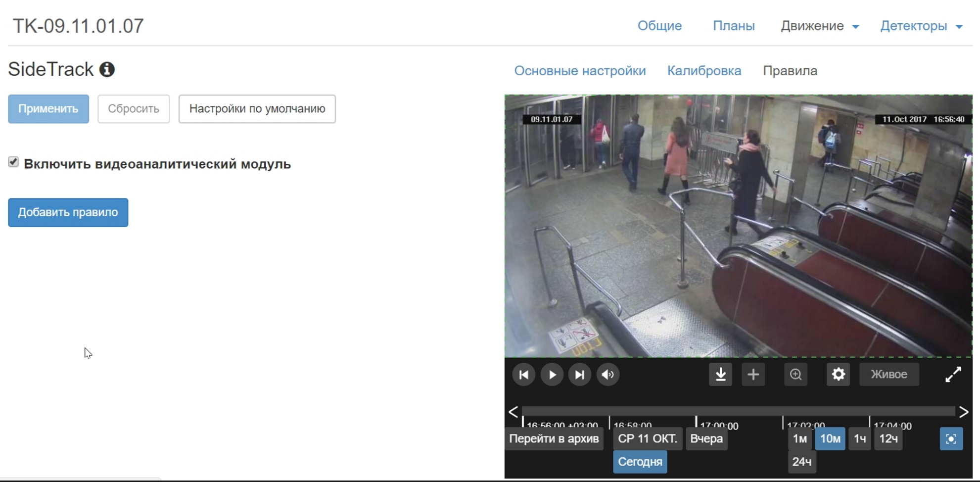
Task: Click the blue center-on-current-time icon
Action: [x=951, y=439]
